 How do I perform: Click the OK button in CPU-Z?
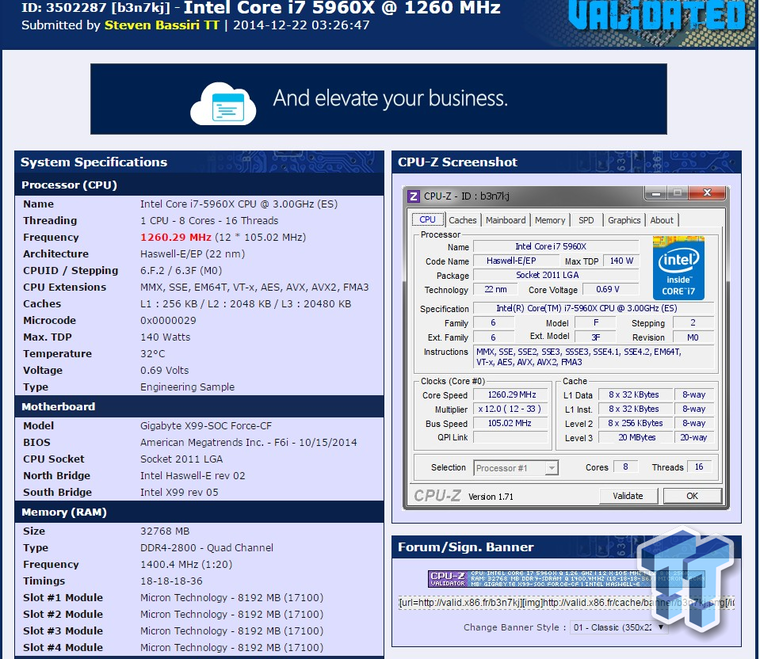tap(692, 496)
